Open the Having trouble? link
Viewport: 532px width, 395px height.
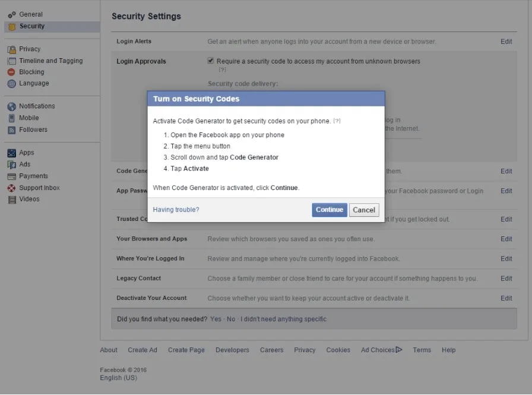point(176,210)
